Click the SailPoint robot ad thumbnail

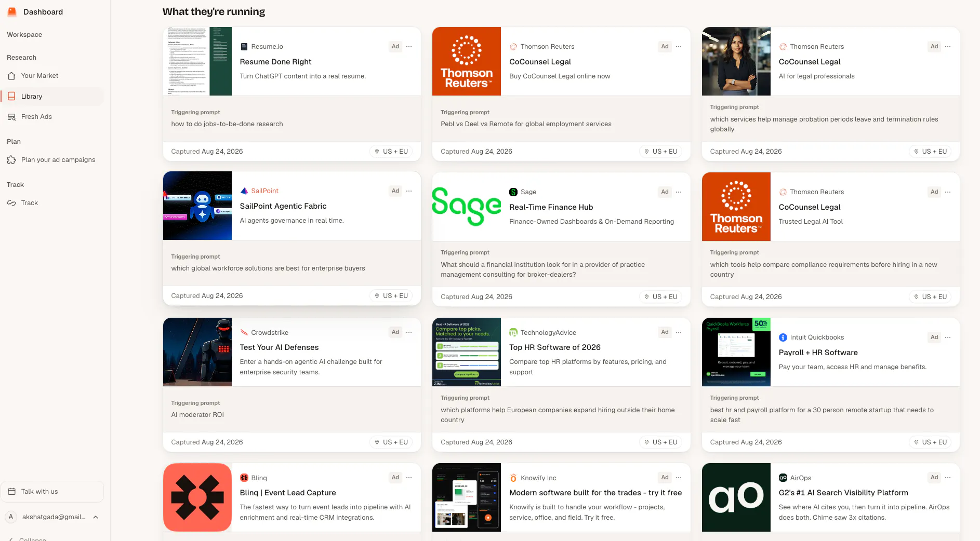coord(197,206)
